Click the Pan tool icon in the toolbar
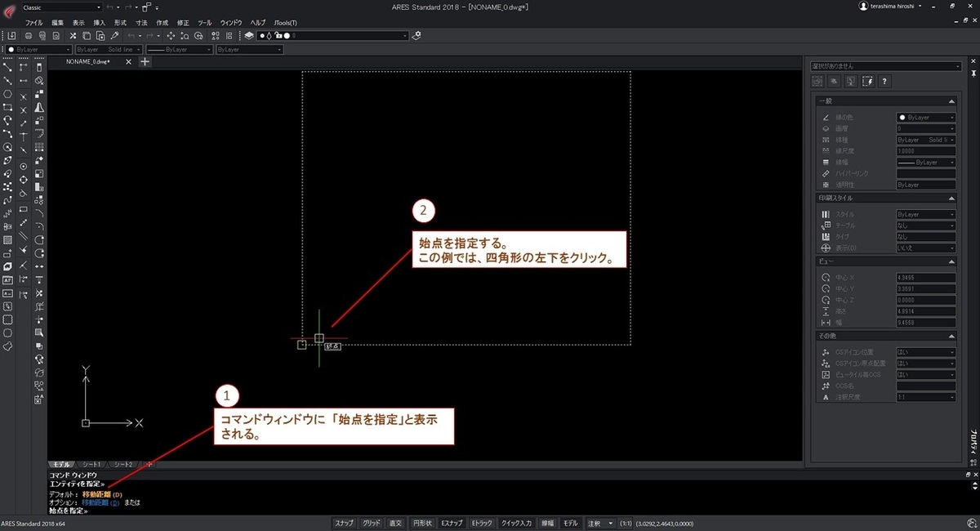The image size is (980, 531). coord(171,35)
